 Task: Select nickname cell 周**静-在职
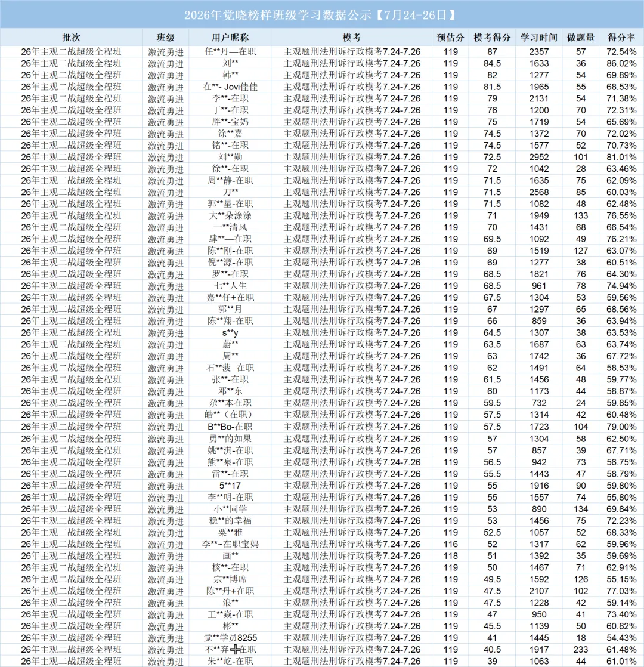coord(230,180)
